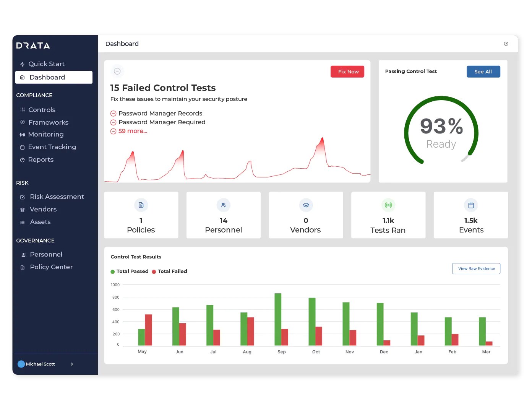Viewport: 532px width, 413px height.
Task: Open Event Tracking page
Action: (x=52, y=147)
